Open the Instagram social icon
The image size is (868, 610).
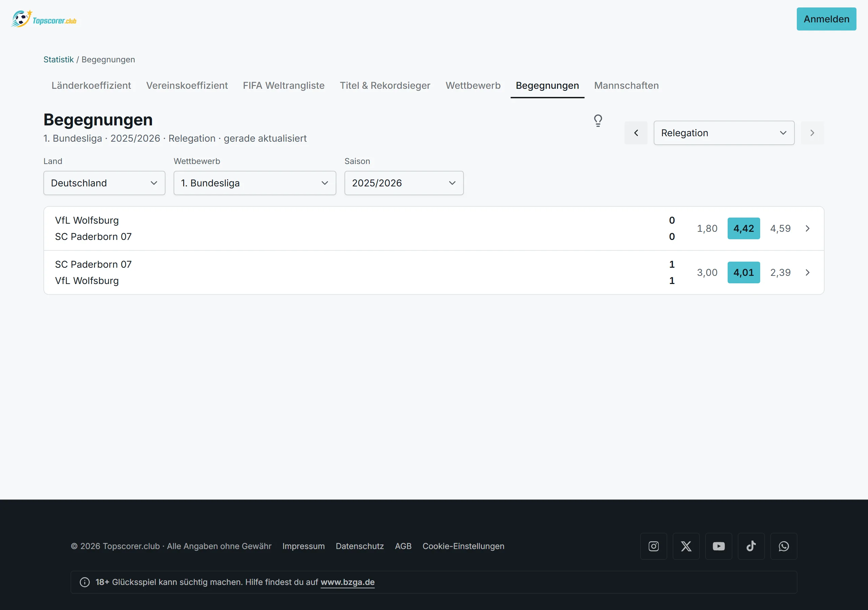[x=653, y=546]
